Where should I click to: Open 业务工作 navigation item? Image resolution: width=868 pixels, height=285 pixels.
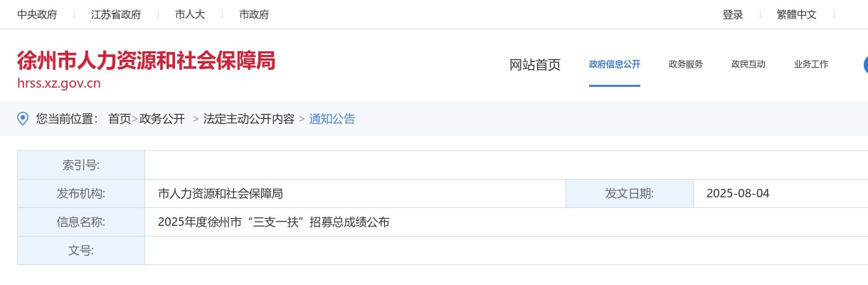coord(811,64)
